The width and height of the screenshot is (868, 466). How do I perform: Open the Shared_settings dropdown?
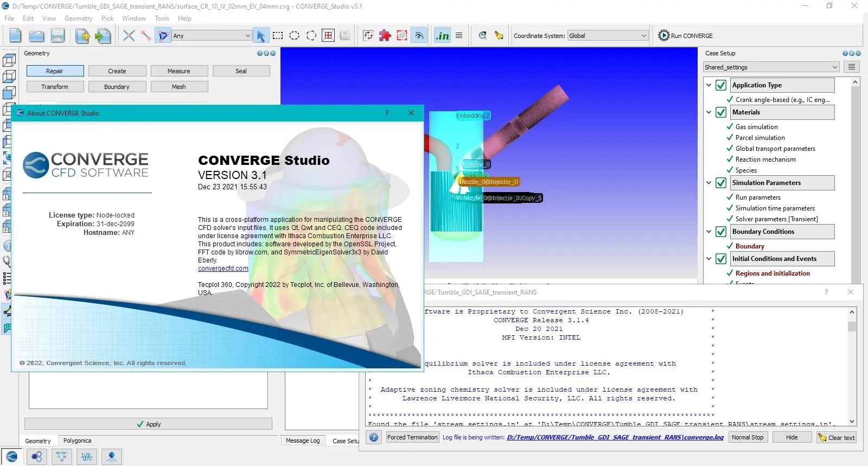point(771,67)
